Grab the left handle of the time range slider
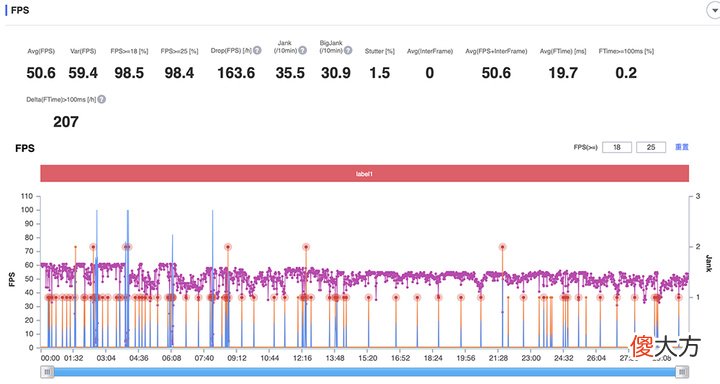The height and width of the screenshot is (384, 720). tap(47, 372)
